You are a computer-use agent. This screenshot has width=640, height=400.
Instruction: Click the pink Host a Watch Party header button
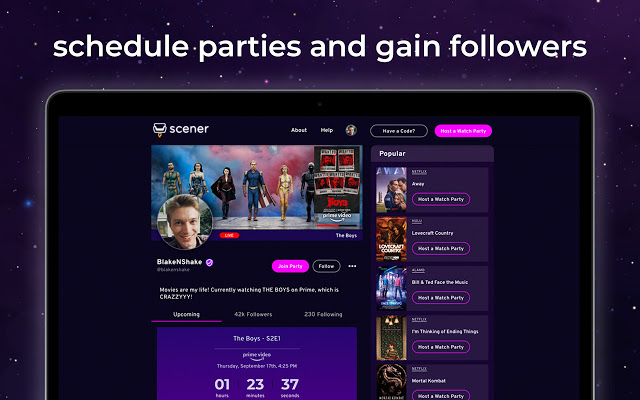click(x=463, y=131)
